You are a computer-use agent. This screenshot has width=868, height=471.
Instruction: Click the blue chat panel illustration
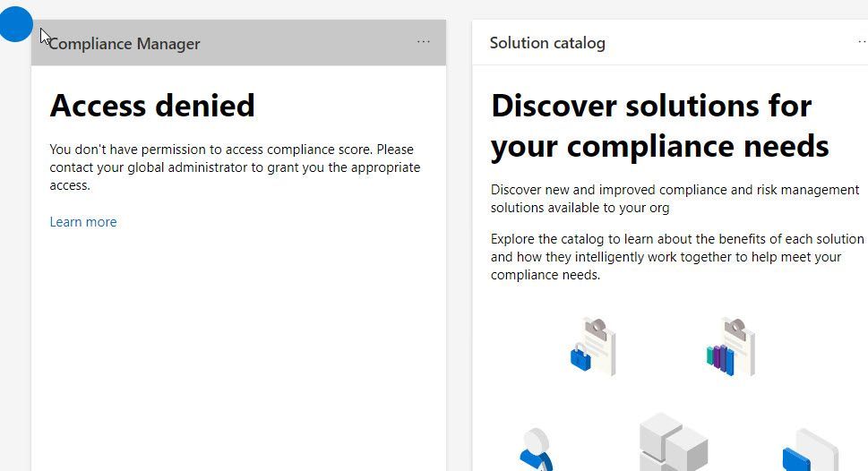[809, 450]
